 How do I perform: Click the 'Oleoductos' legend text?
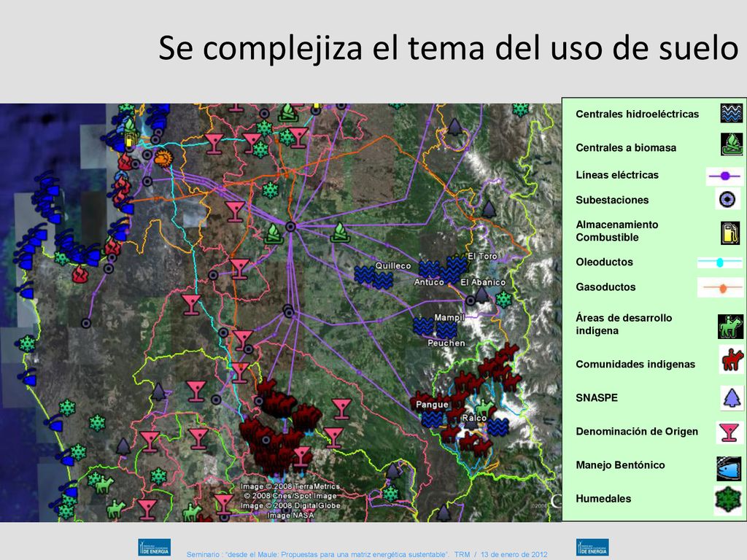click(x=604, y=262)
